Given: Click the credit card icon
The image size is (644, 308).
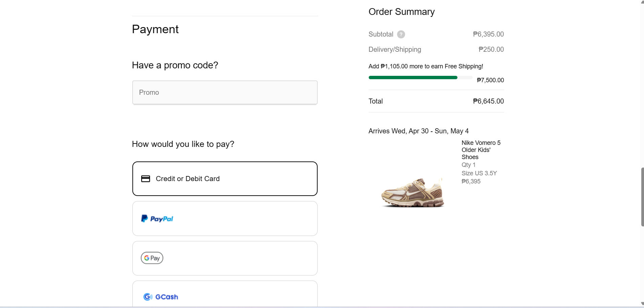Looking at the screenshot, I should [146, 179].
